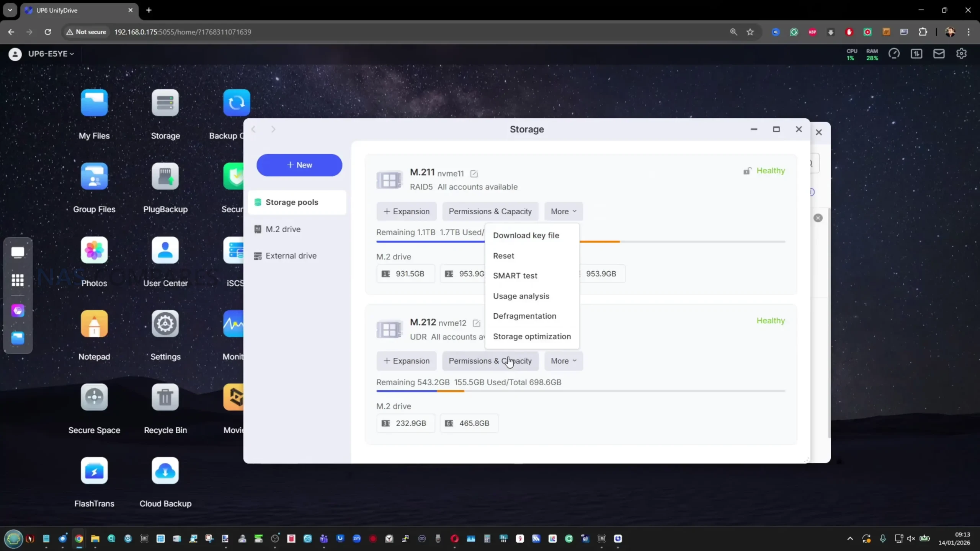Launch the PlugBackup desktop app
Screen dimensions: 980x551
[x=165, y=176]
